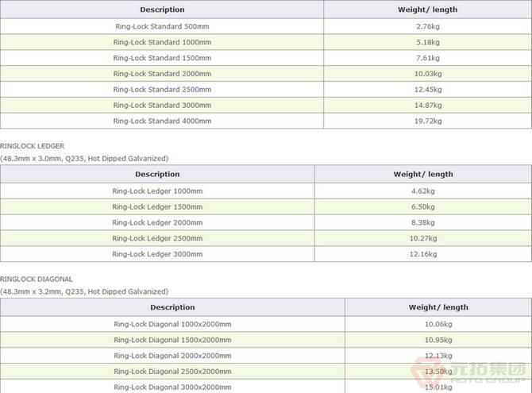Screen dimensions: 532x393
Task: Select the Ring-Lock Diagonal 1000x2000mm cell
Action: click(x=172, y=324)
